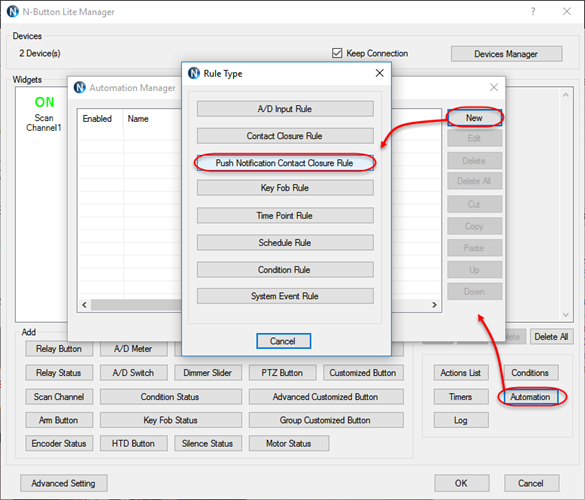Click the Up button in Automation Manager
585x500 pixels.
click(474, 269)
